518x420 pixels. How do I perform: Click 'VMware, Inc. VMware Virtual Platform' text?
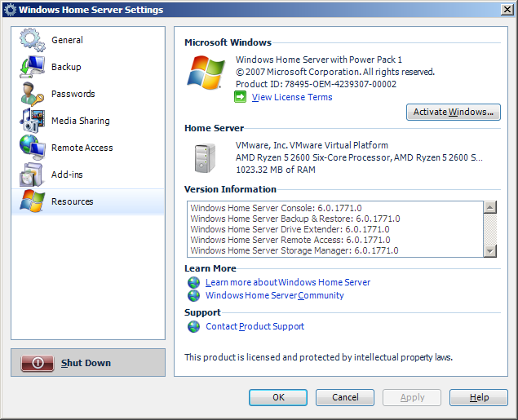point(312,145)
